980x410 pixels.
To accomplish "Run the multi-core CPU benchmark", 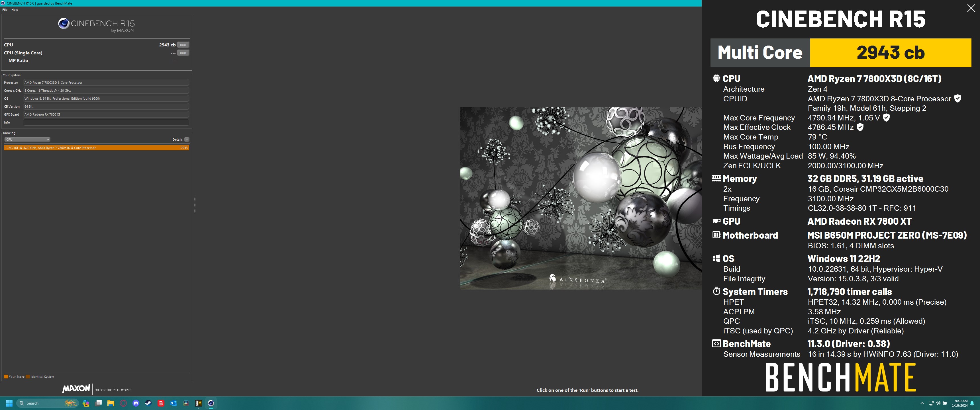I will [x=183, y=45].
